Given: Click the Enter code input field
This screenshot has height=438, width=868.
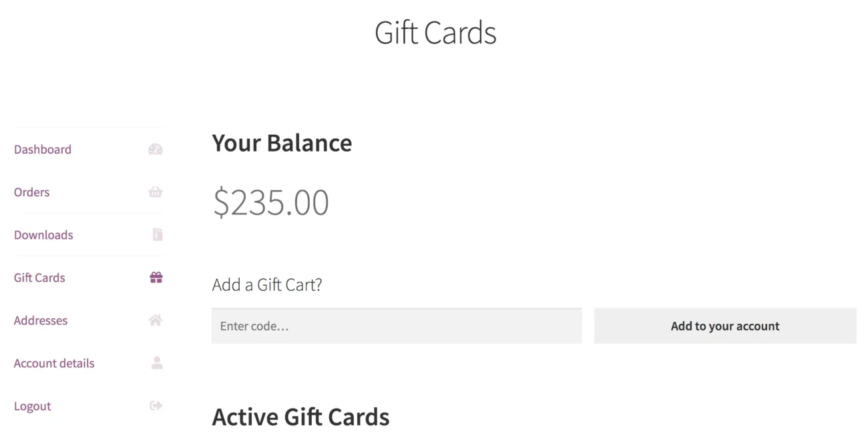Looking at the screenshot, I should [x=397, y=326].
